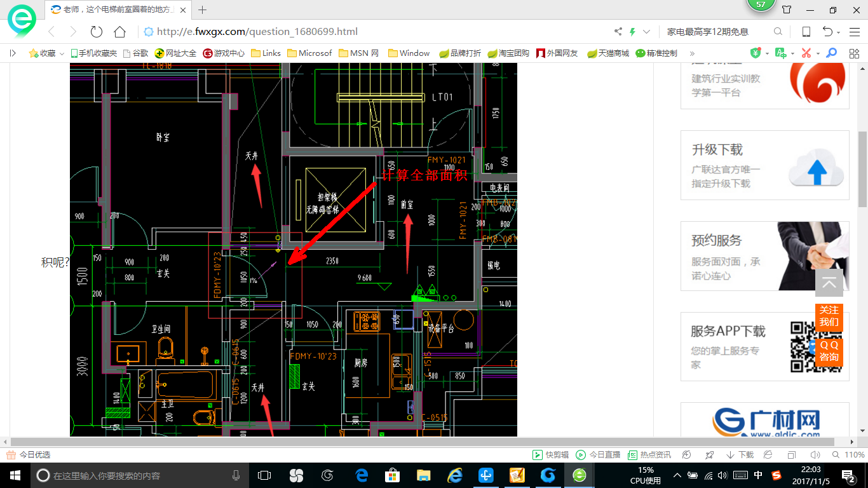The image size is (868, 488).
Task: Click the browser back arrow
Action: (x=52, y=32)
